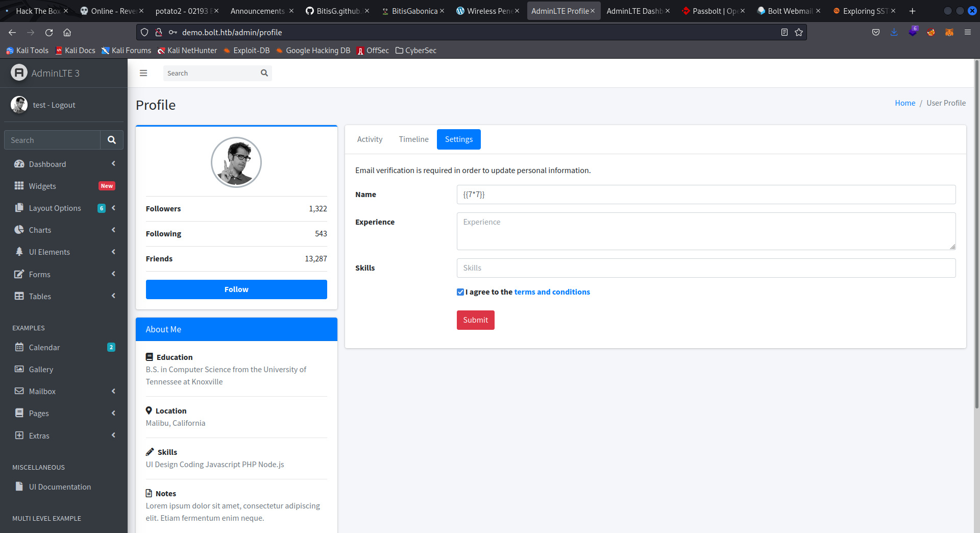Open the Dashboard sidebar icon
Viewport: 980px width, 533px height.
point(19,164)
